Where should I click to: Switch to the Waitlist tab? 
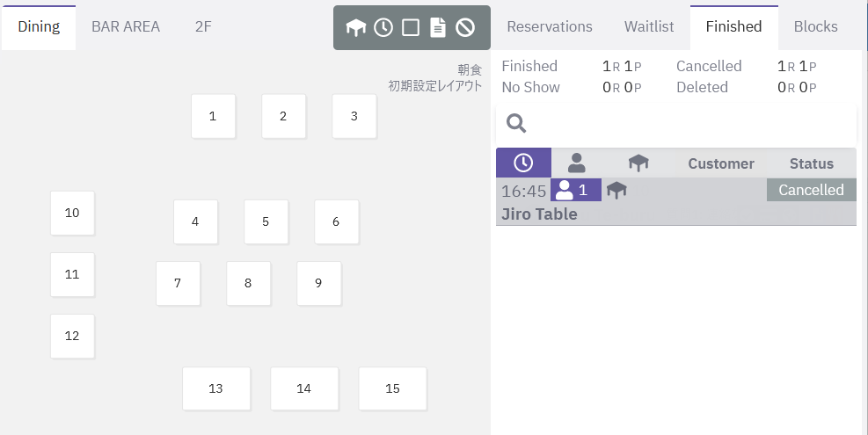click(x=649, y=26)
